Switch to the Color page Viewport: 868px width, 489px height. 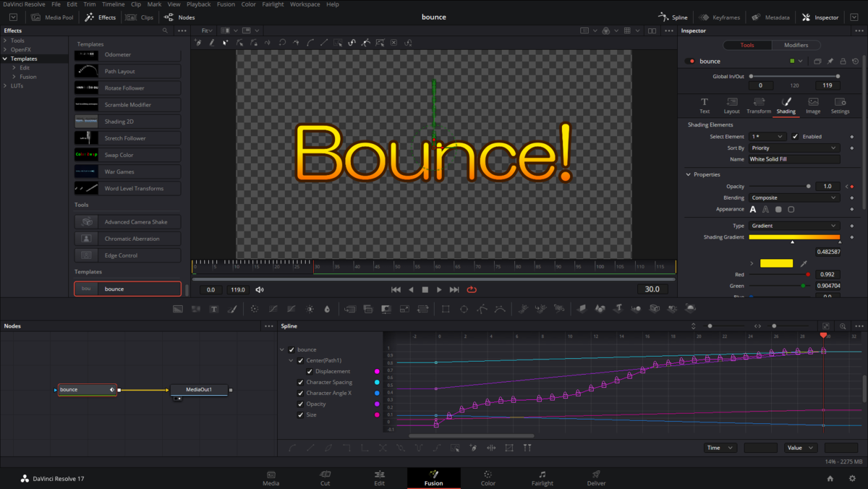click(x=488, y=477)
